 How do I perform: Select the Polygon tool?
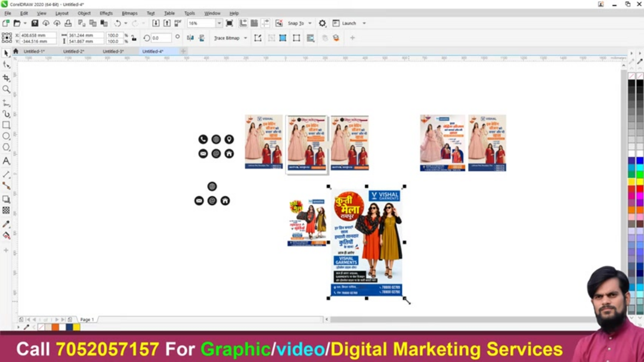6,147
